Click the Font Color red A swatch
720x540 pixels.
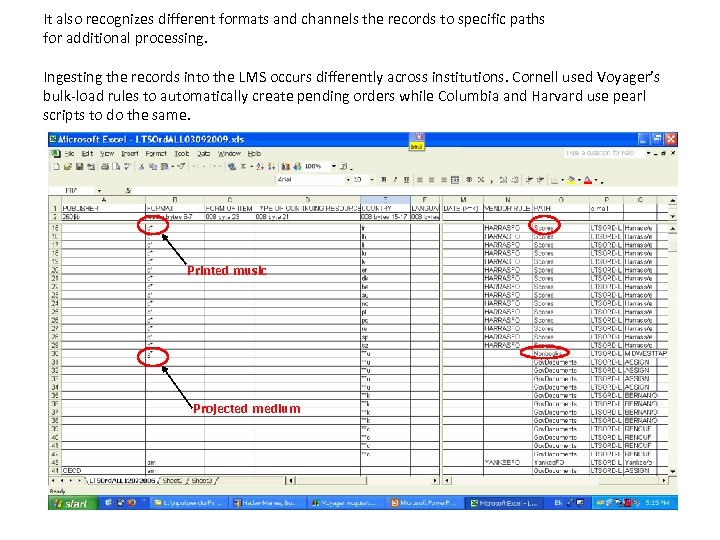[x=588, y=180]
